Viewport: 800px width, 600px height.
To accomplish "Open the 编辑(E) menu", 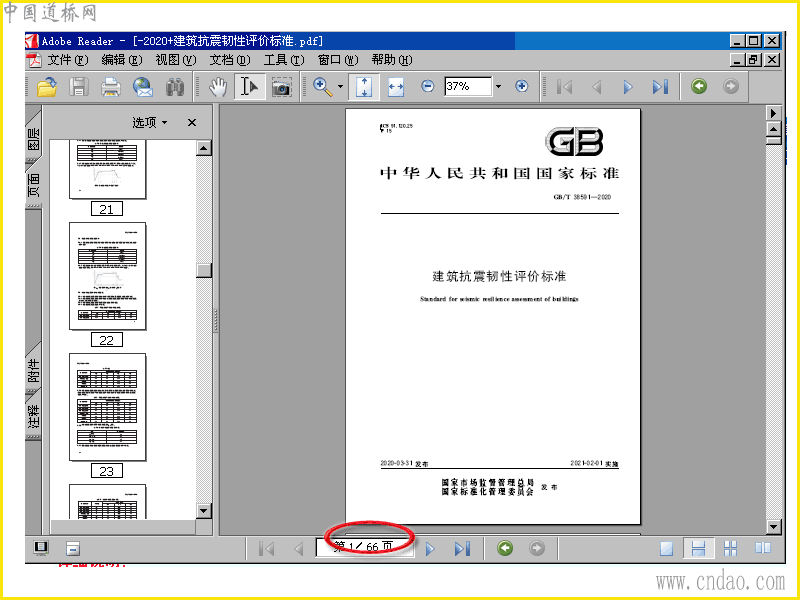I will click(121, 60).
